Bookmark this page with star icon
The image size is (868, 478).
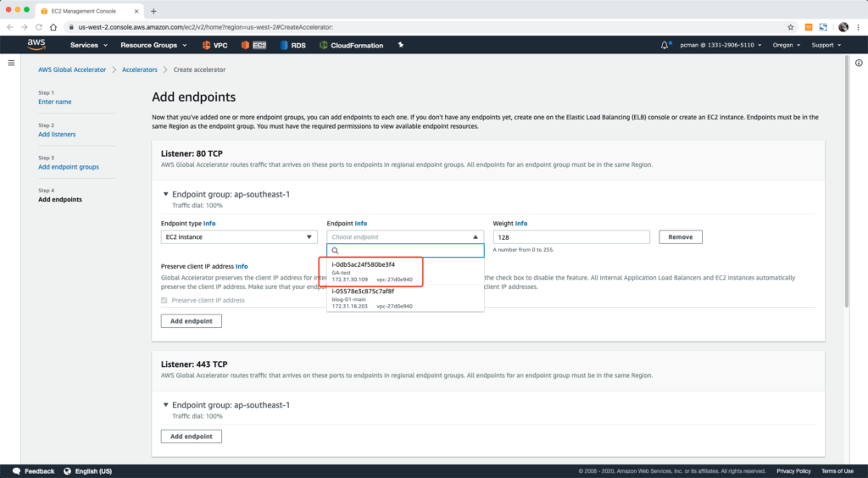(791, 27)
